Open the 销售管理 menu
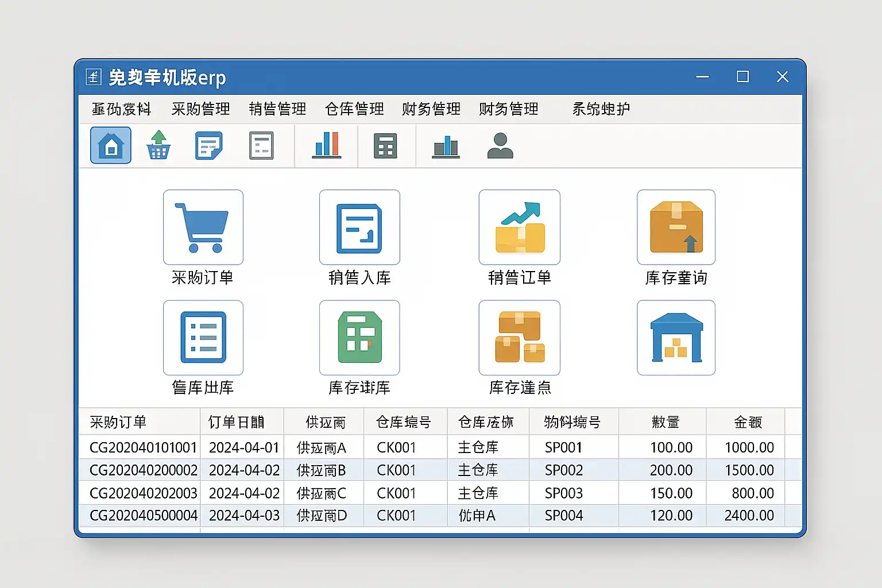Screen dimensions: 882x588 coord(277,109)
